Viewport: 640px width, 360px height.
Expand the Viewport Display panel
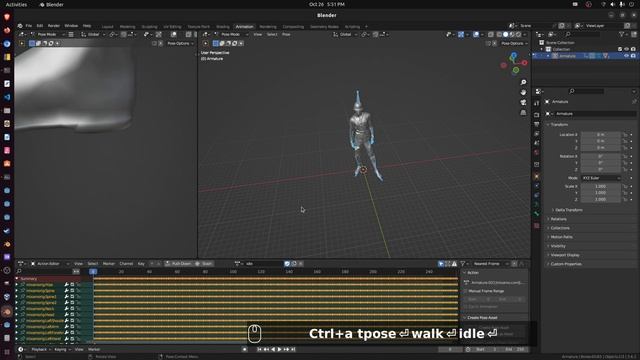pos(565,255)
